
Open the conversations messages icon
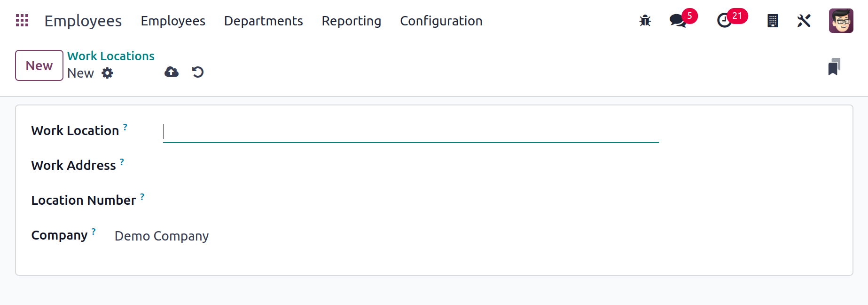(678, 21)
